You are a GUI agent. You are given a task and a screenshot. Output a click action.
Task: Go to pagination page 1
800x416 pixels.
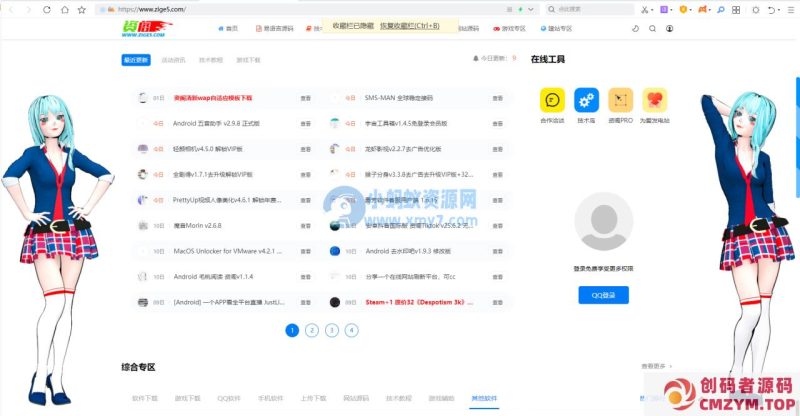click(x=292, y=330)
